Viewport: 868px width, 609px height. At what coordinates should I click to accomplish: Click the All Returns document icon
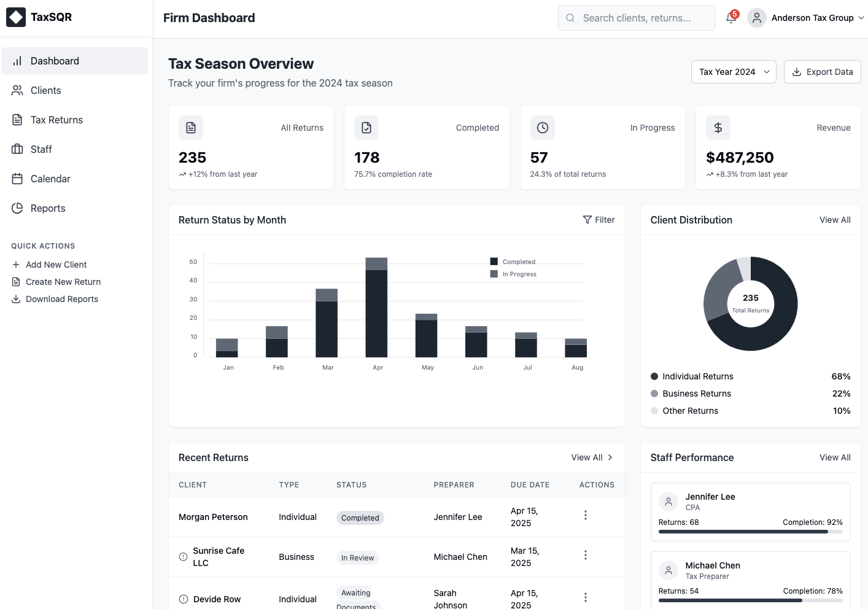point(191,128)
